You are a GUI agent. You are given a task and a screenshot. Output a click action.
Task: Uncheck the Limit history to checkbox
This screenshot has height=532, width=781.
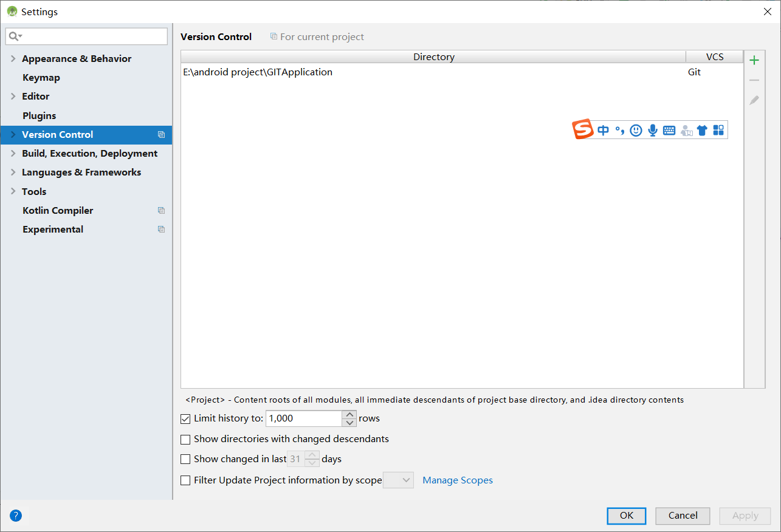tap(185, 418)
